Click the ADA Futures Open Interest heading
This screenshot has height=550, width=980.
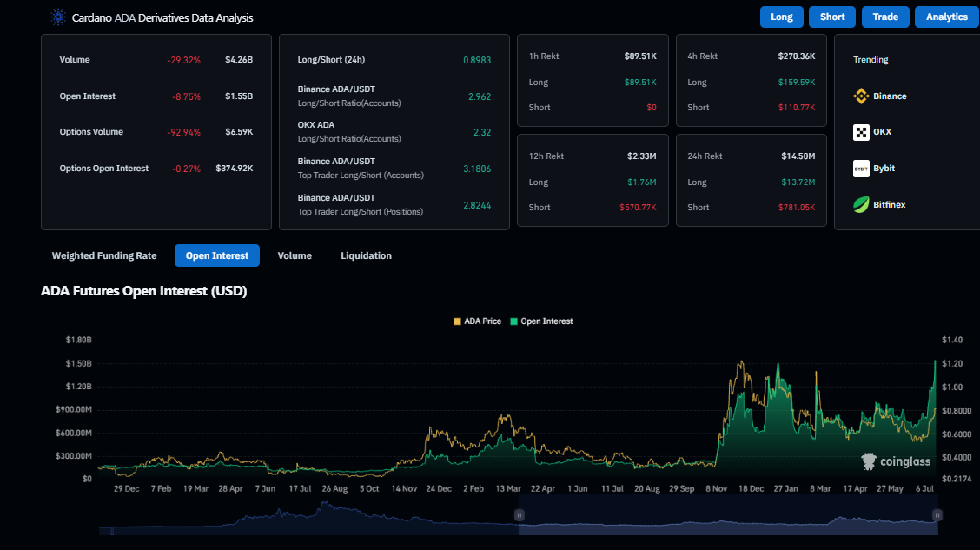143,290
